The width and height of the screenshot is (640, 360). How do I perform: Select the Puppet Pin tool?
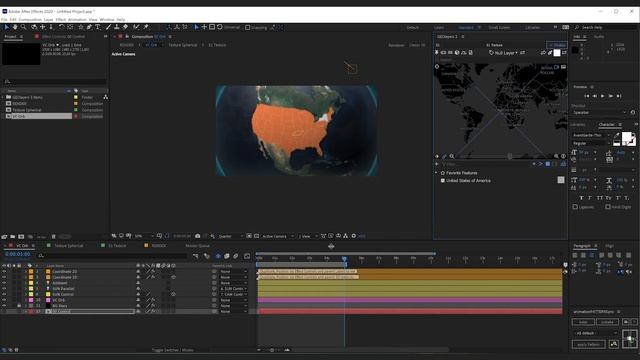(x=146, y=27)
